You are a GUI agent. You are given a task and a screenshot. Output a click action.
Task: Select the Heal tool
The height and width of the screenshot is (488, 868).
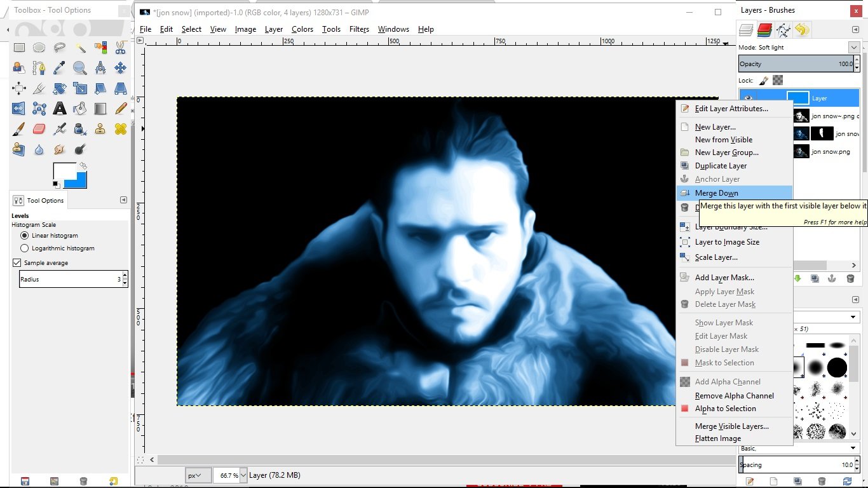point(120,129)
